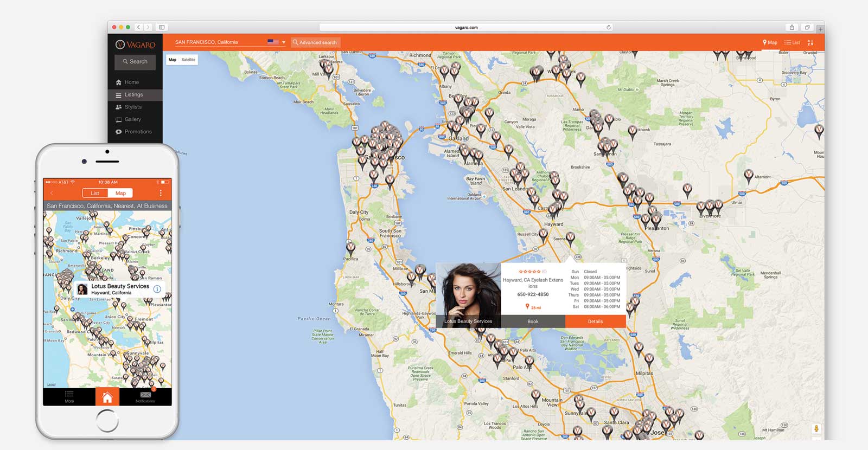Open the three-dot menu on the phone
Screen dimensions: 868x450
[x=161, y=193]
